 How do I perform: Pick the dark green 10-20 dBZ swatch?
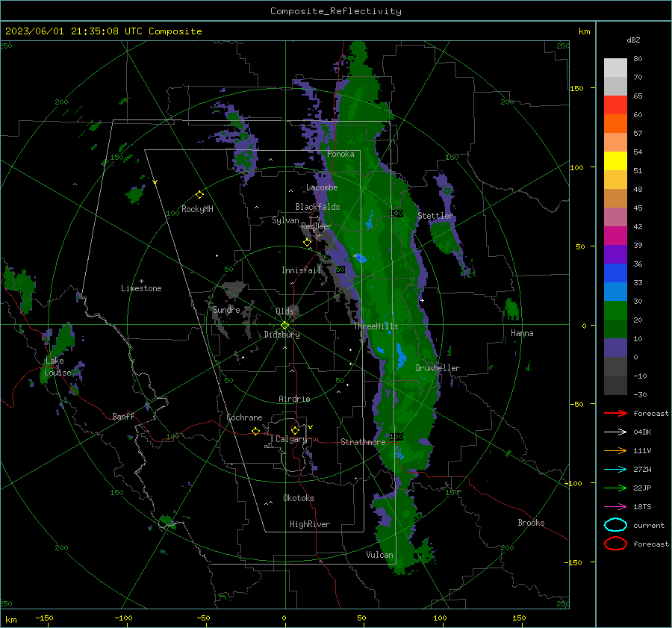click(x=615, y=329)
